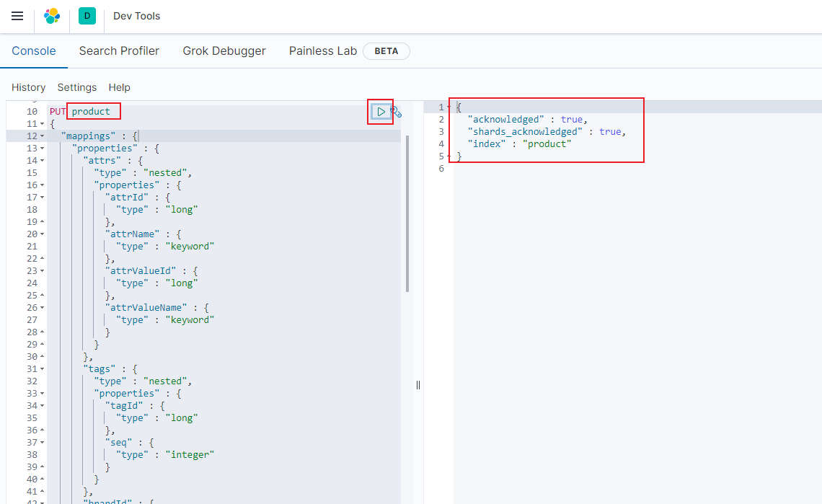Open the History panel
This screenshot has height=504, width=822.
pyautogui.click(x=29, y=87)
